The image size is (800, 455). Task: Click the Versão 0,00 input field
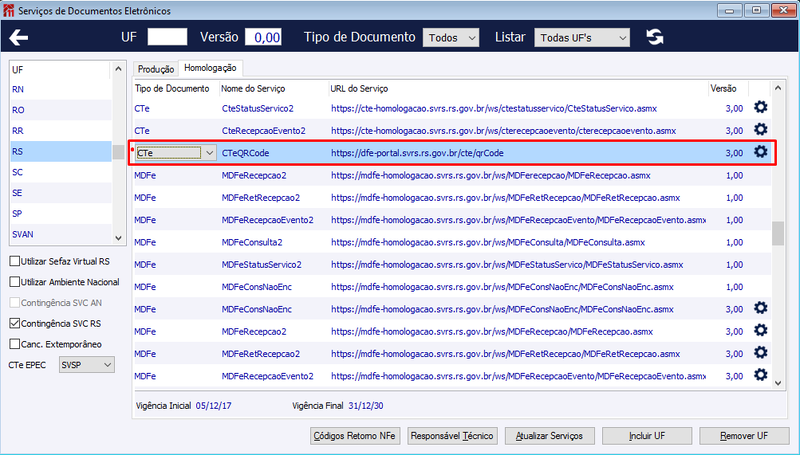point(263,37)
